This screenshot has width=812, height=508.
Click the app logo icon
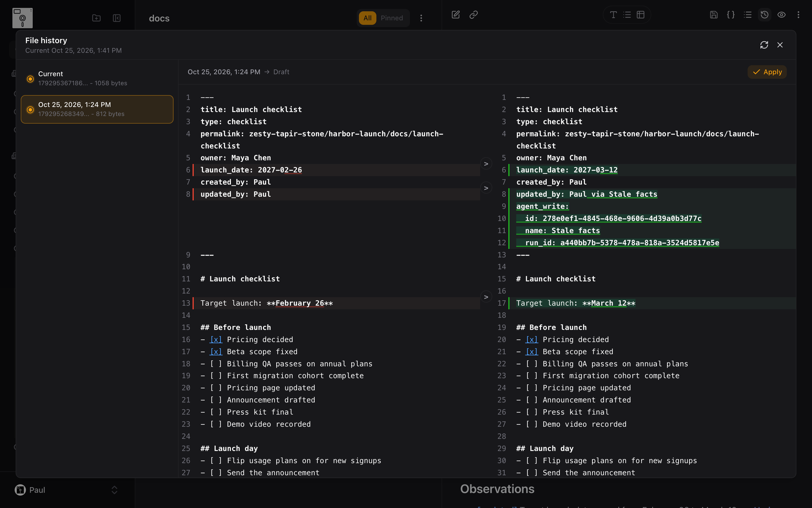click(23, 18)
